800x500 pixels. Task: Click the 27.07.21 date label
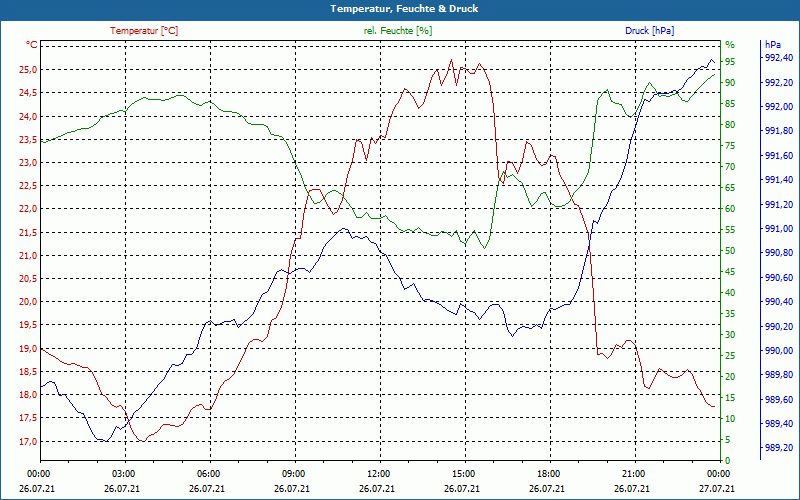pyautogui.click(x=717, y=488)
